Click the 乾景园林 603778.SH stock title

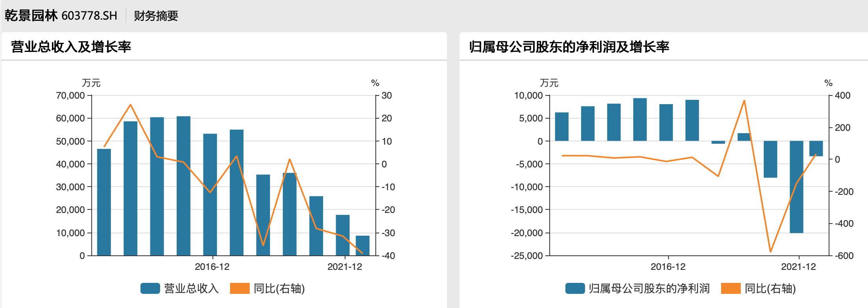(61, 16)
